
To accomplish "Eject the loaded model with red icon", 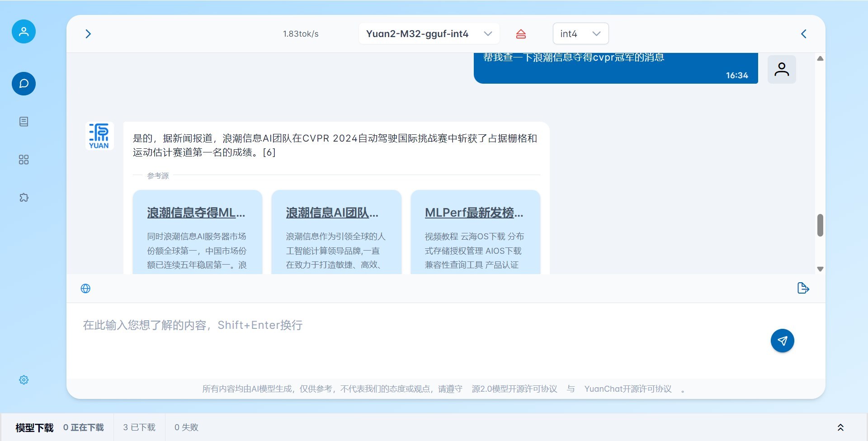I will 521,33.
